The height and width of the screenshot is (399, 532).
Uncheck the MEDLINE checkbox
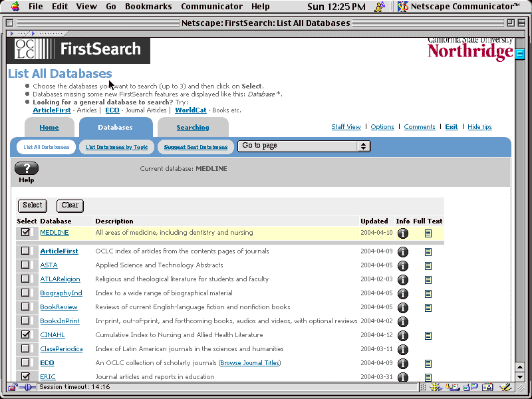pos(25,232)
